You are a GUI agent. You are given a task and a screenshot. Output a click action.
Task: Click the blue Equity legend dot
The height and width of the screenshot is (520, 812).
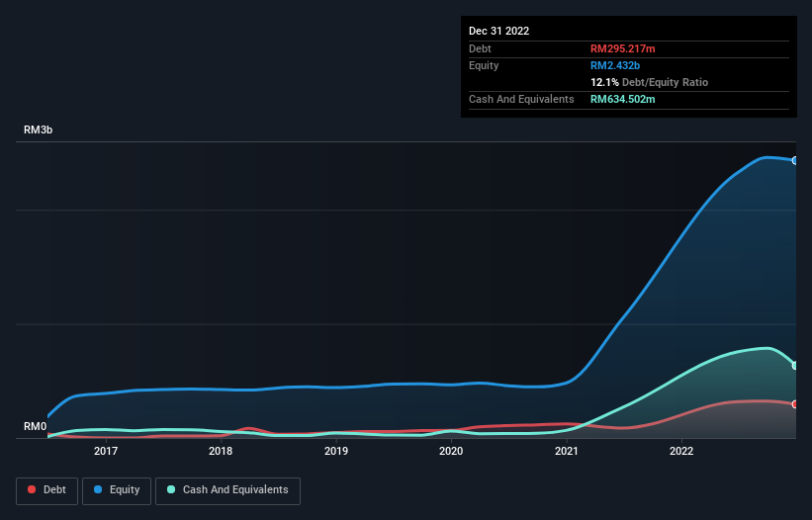pos(98,489)
